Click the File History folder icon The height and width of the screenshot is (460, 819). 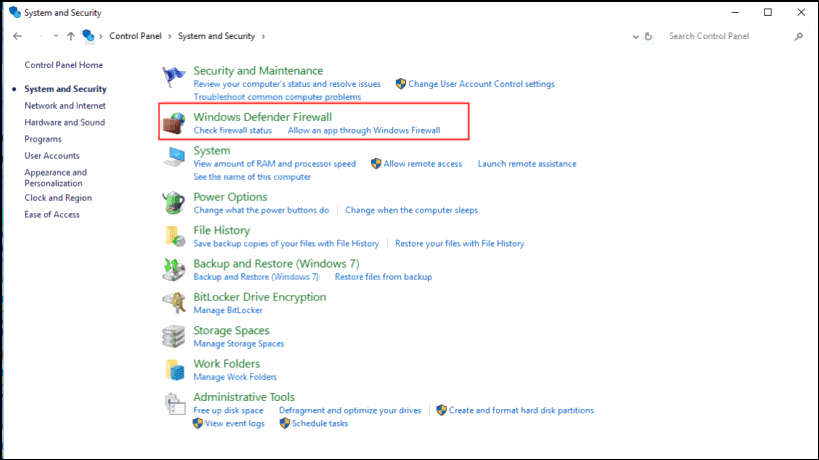click(x=174, y=237)
